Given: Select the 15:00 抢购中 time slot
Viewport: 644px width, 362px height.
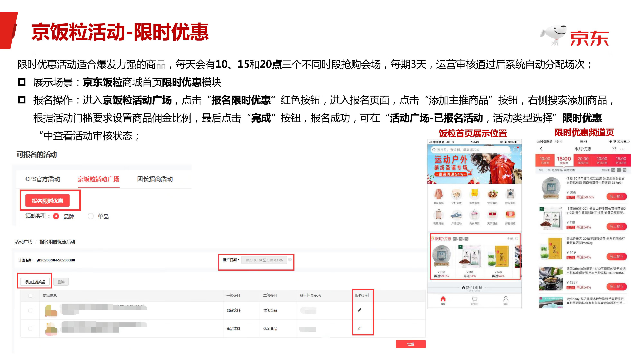Looking at the screenshot, I should [564, 160].
